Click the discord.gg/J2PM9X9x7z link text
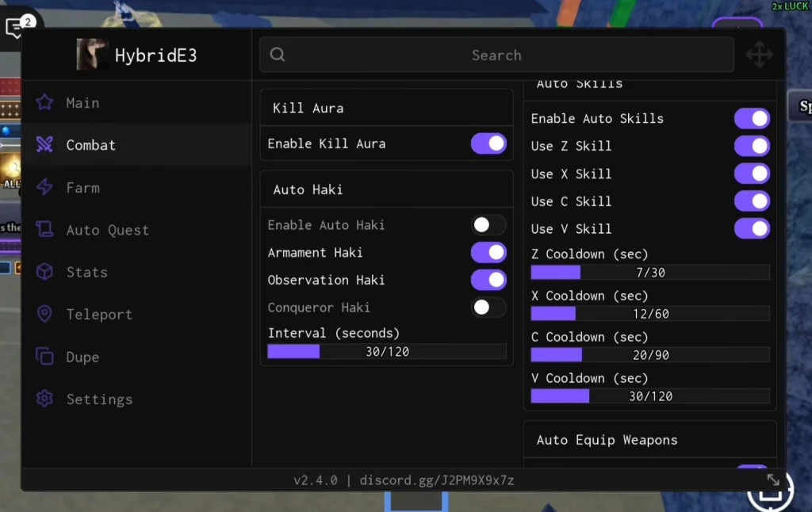The image size is (812, 512). [437, 480]
